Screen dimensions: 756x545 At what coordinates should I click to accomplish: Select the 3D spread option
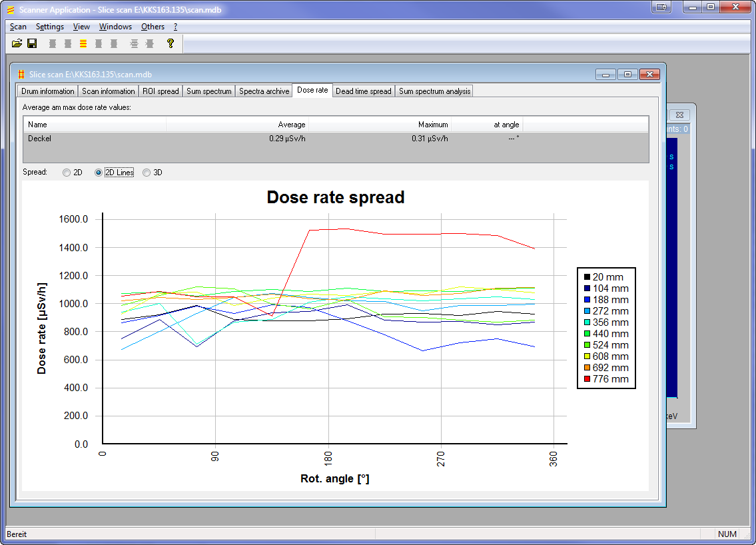click(153, 173)
